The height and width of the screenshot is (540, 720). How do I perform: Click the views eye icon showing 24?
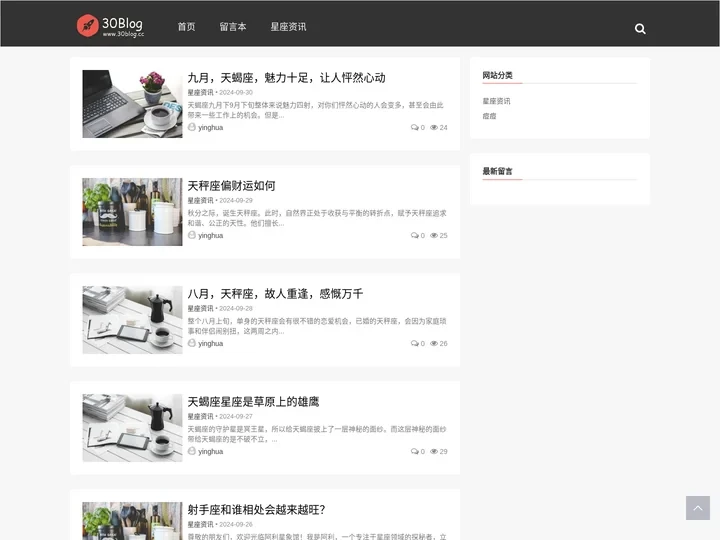434,127
